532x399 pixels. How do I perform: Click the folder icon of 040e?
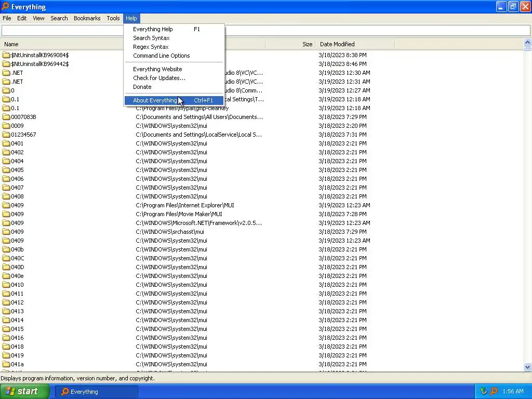click(x=6, y=276)
